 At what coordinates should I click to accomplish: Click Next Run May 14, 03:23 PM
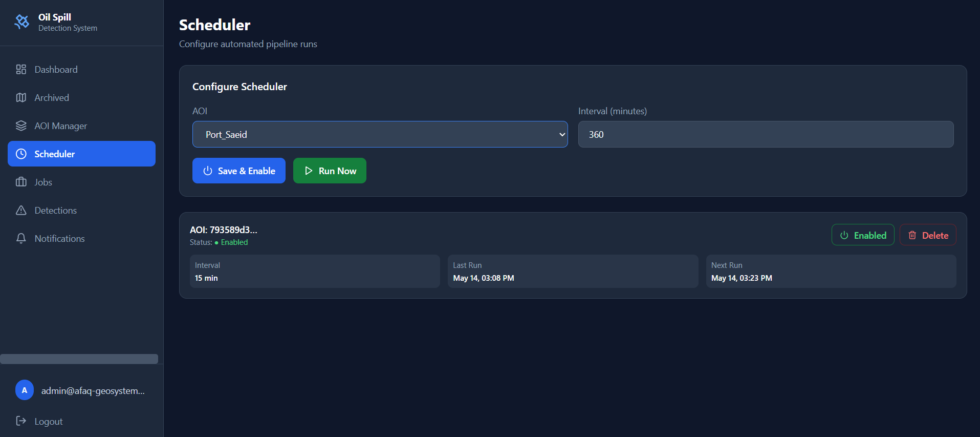click(x=742, y=278)
